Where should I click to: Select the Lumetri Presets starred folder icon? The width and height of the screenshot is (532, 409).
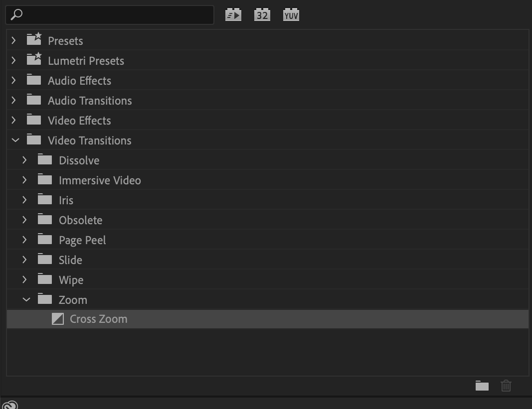coord(34,59)
